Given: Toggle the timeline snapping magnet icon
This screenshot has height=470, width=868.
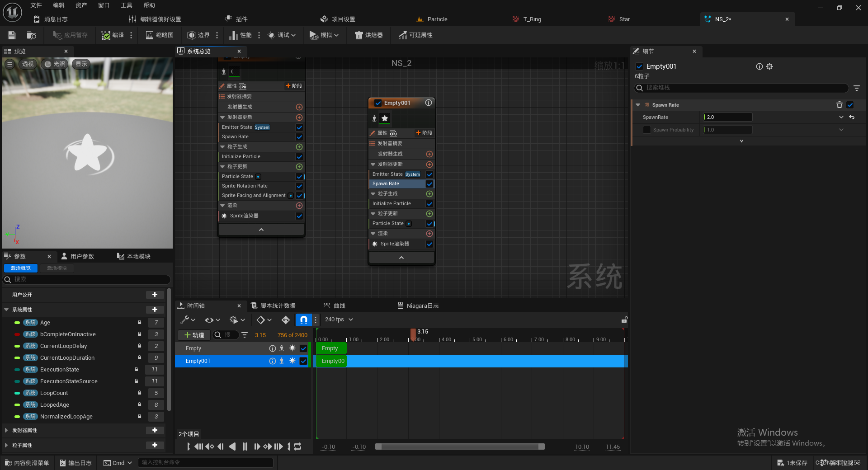Looking at the screenshot, I should coord(304,320).
